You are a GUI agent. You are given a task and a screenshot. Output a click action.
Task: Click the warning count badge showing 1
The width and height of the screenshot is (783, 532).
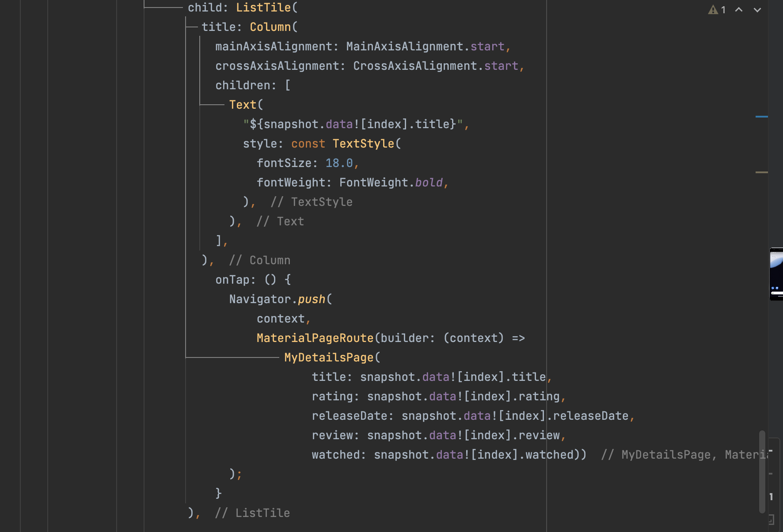(x=724, y=9)
